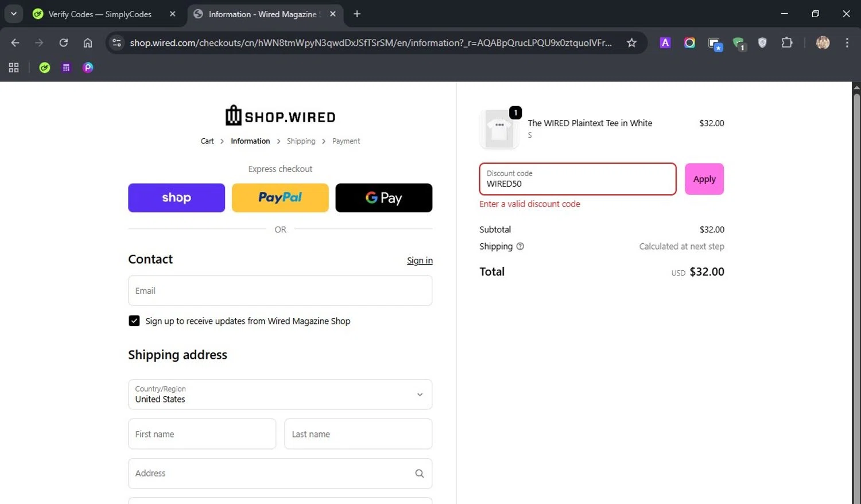Viewport: 861px width, 504px height.
Task: Click the Last name field
Action: tap(358, 434)
